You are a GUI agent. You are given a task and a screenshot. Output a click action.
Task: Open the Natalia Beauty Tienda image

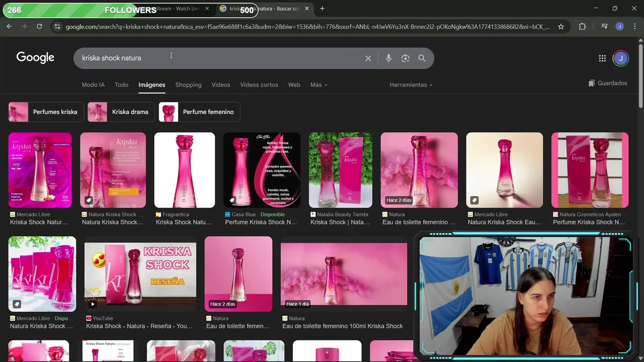coord(341,170)
